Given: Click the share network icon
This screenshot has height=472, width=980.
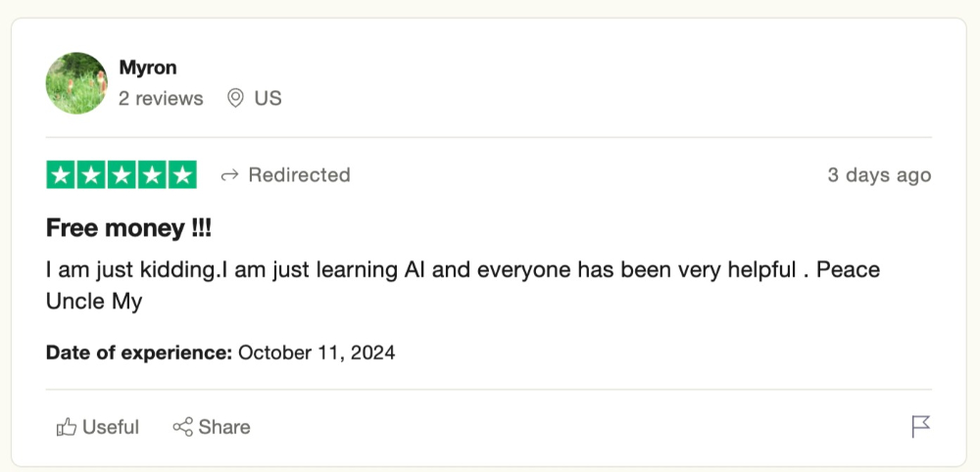Looking at the screenshot, I should pos(182,427).
